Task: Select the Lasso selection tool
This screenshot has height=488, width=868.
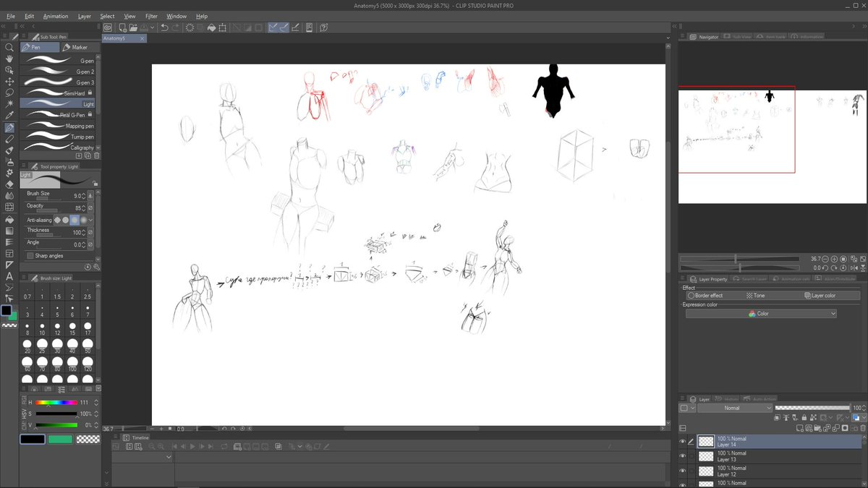Action: [x=9, y=93]
